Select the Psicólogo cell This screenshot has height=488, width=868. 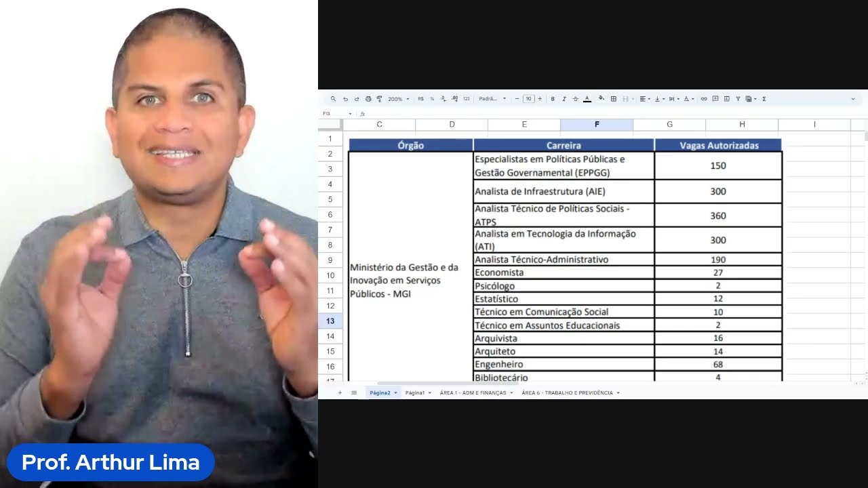click(x=564, y=286)
